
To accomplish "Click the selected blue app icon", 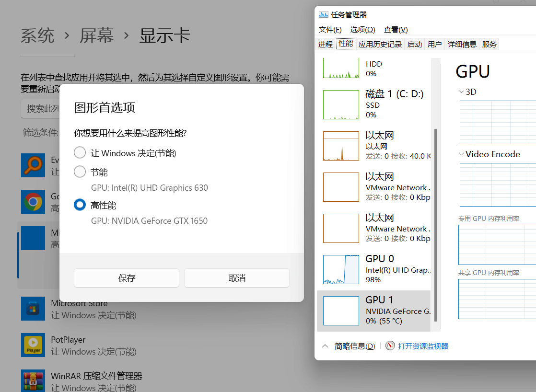I will click(33, 238).
